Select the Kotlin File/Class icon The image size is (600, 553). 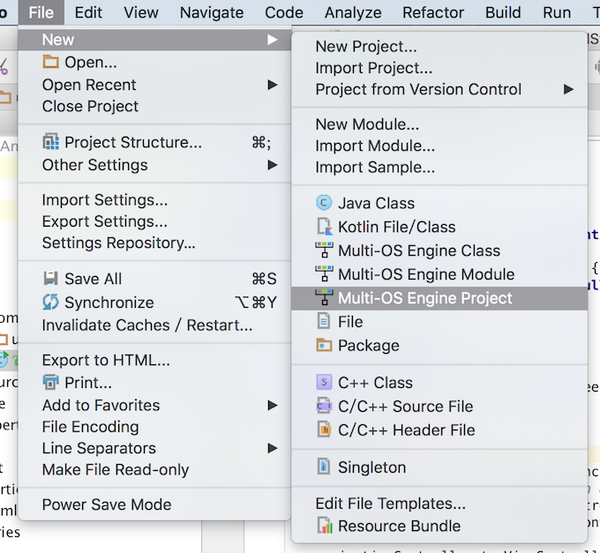324,227
